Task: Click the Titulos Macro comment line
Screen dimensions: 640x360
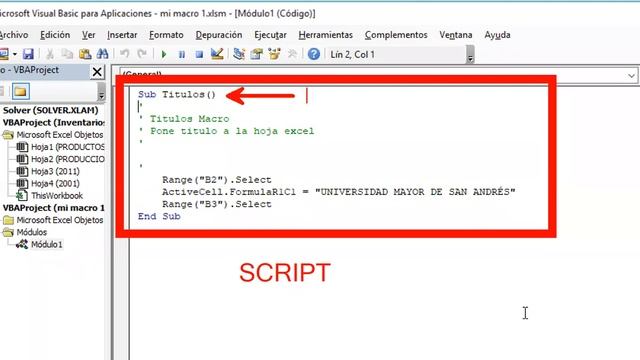Action: pyautogui.click(x=184, y=119)
